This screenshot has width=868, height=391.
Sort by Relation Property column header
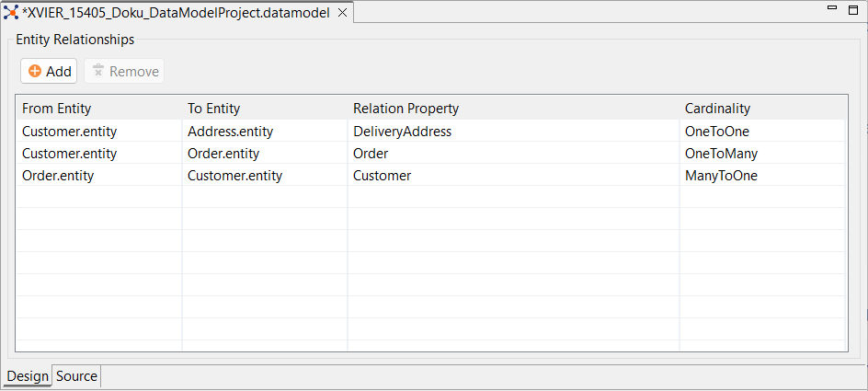(405, 109)
